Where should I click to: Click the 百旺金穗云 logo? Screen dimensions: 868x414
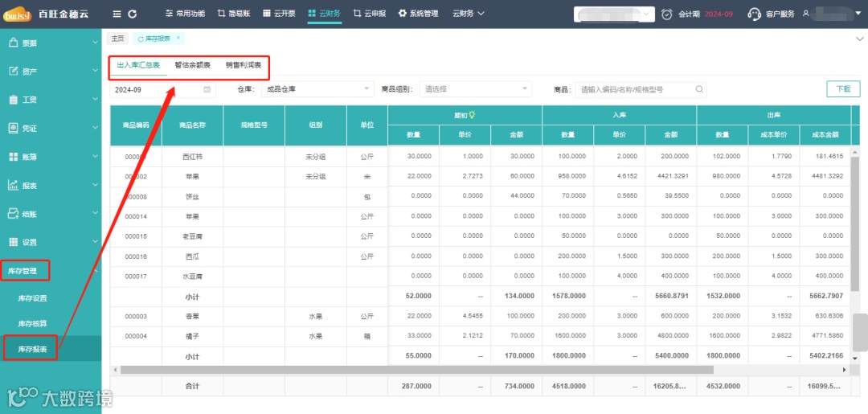point(47,14)
